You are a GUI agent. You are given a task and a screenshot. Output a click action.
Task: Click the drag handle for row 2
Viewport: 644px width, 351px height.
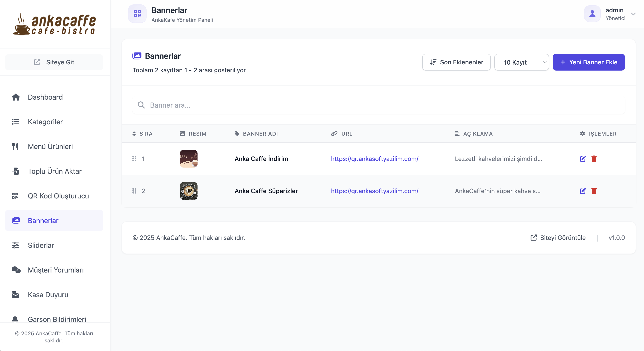point(134,191)
